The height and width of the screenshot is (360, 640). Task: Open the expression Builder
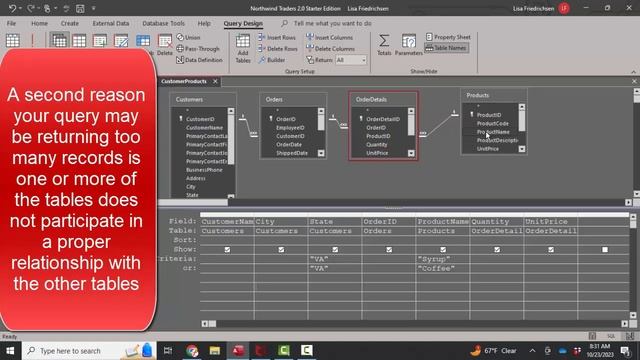tap(271, 60)
